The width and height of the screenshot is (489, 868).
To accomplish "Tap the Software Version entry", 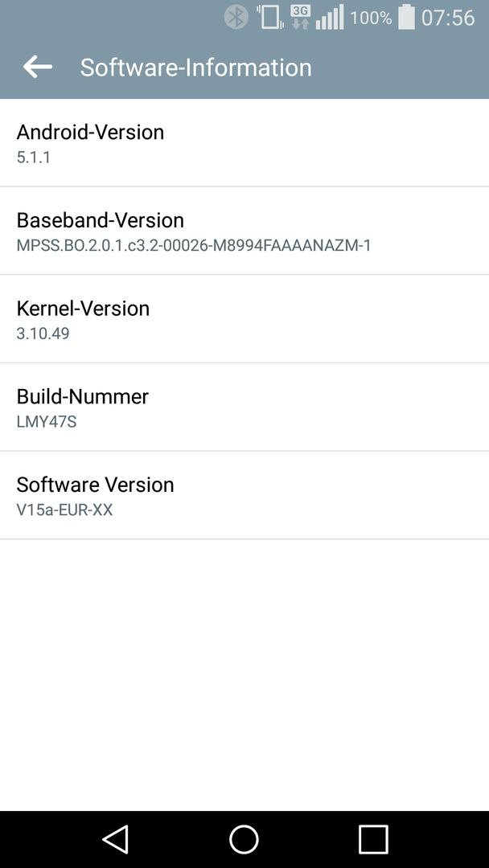I will pos(244,495).
